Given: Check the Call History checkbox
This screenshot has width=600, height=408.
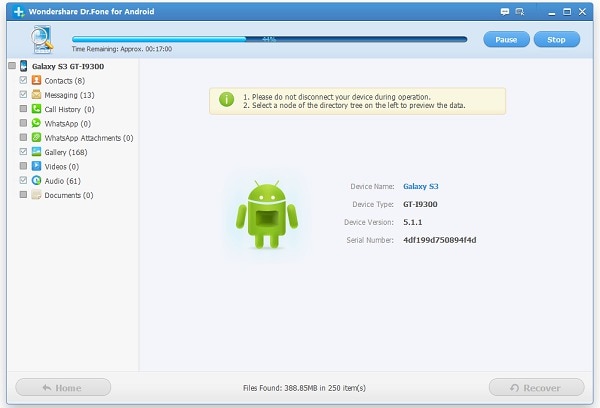Looking at the screenshot, I should pos(23,108).
